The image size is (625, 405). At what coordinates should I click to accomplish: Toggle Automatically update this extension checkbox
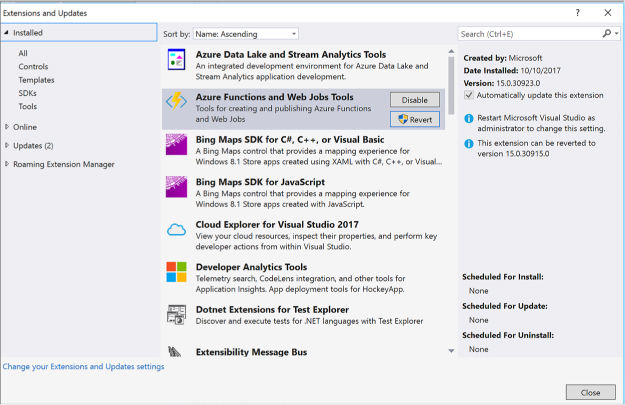tap(469, 95)
